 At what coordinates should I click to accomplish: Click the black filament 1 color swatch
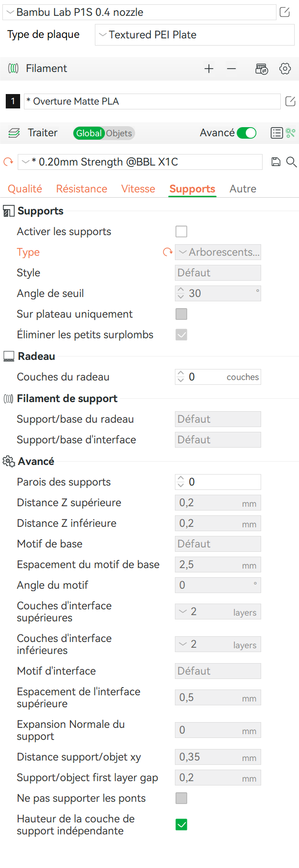click(x=13, y=101)
